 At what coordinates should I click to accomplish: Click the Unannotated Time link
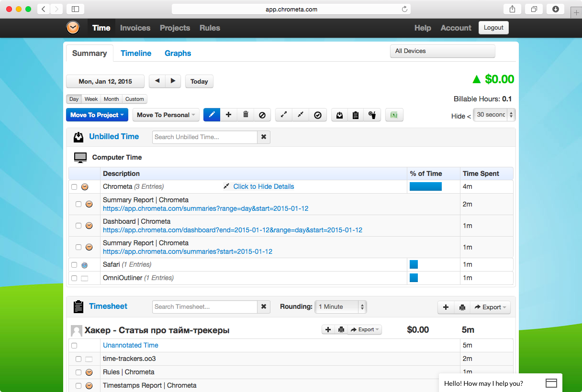pyautogui.click(x=131, y=345)
